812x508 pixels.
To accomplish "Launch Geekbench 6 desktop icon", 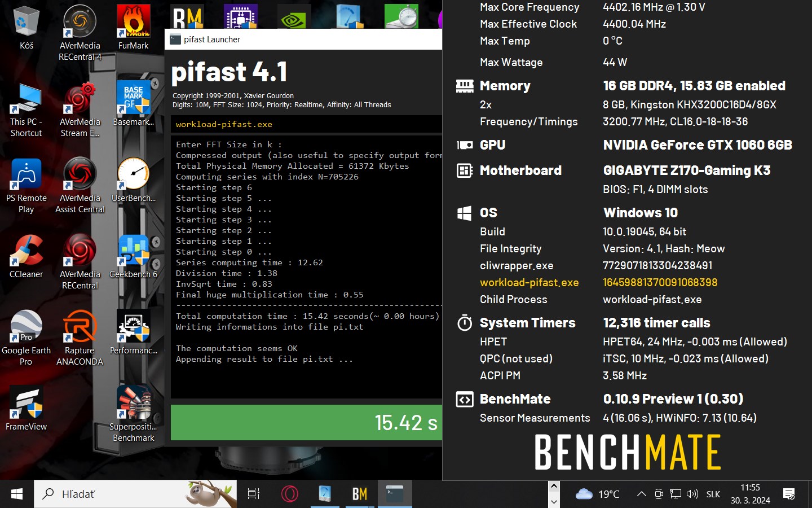I will pyautogui.click(x=134, y=257).
